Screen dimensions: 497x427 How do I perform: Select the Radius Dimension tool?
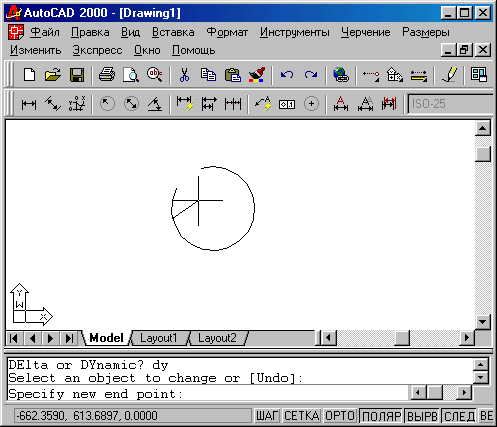pyautogui.click(x=107, y=104)
